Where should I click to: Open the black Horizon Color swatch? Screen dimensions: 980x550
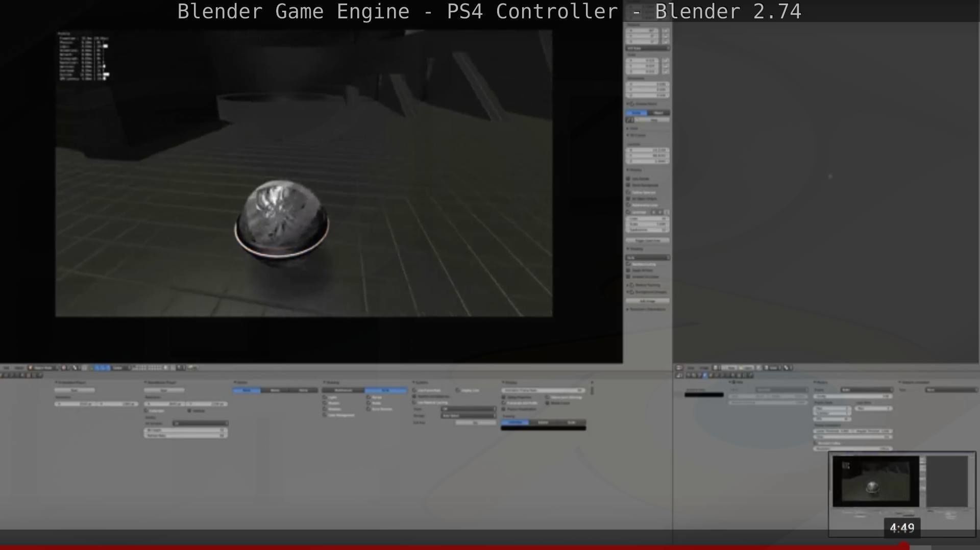tap(704, 394)
